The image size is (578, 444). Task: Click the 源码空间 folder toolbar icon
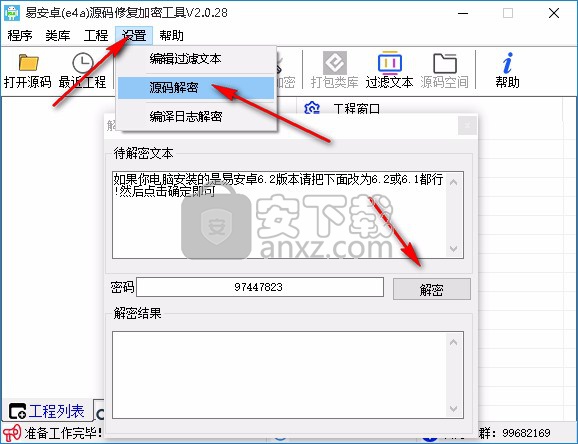pos(445,63)
